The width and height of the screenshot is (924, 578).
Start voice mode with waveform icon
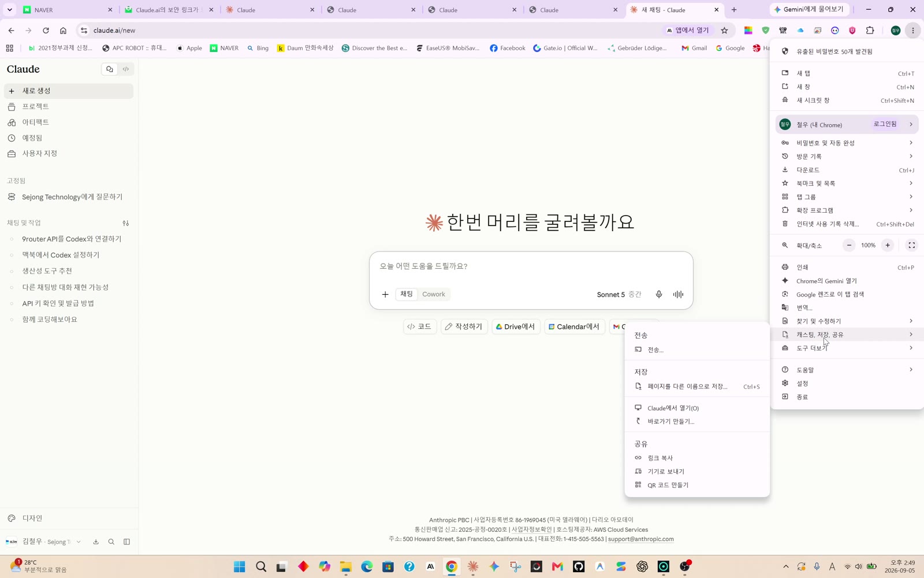tap(679, 295)
